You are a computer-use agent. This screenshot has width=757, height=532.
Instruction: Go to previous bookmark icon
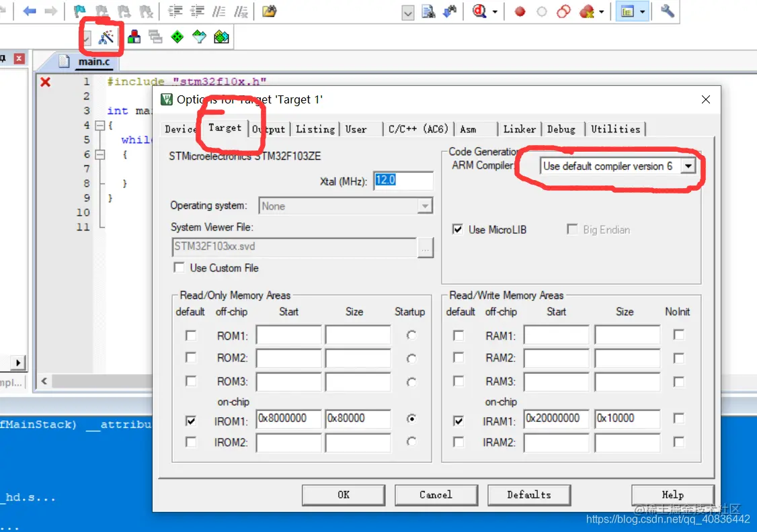pos(102,11)
